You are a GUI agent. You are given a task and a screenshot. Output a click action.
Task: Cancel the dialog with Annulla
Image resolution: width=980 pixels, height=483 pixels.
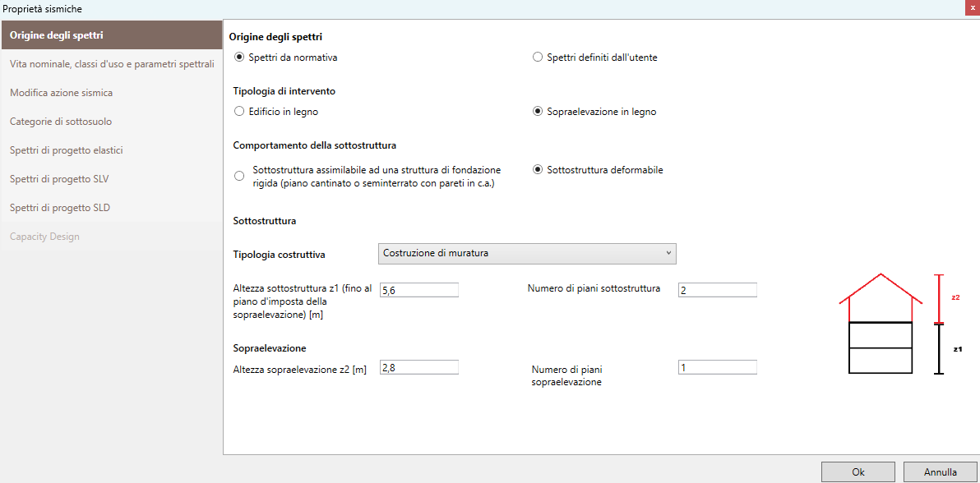pyautogui.click(x=940, y=472)
